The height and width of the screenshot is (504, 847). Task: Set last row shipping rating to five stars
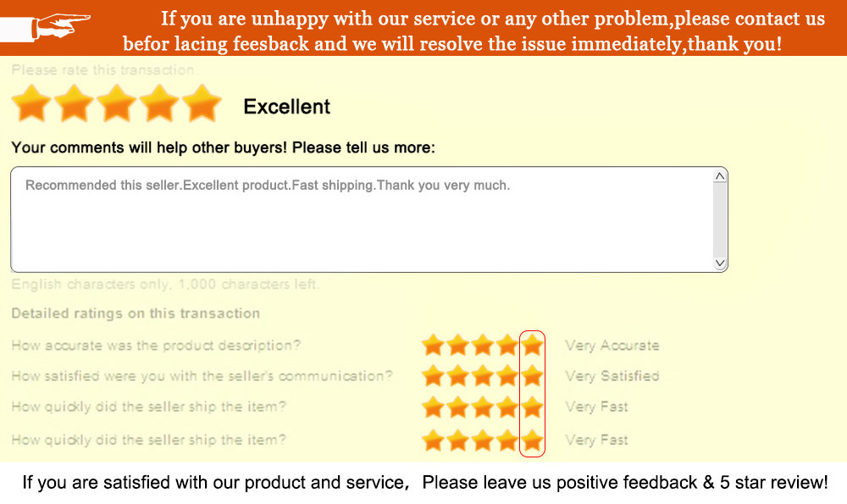(x=532, y=440)
